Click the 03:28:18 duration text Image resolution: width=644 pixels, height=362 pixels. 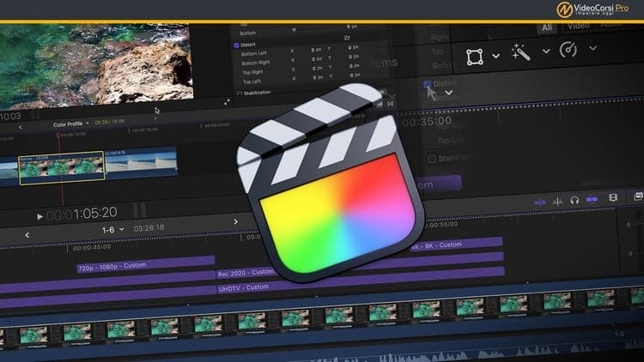[x=149, y=228]
